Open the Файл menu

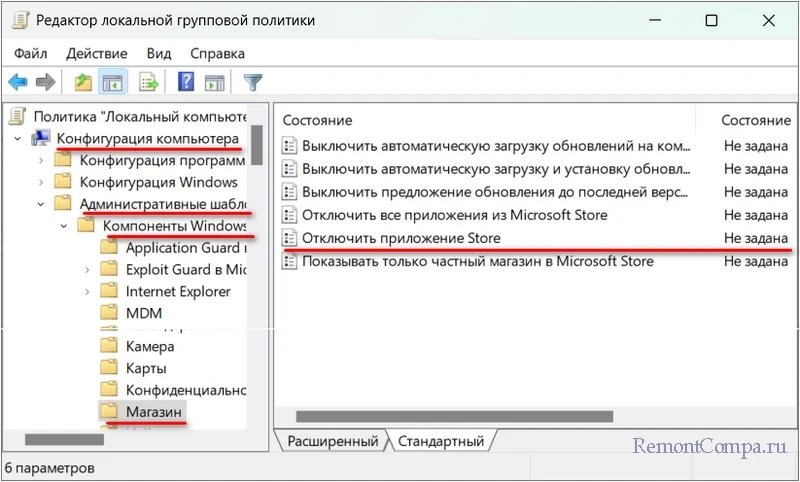pyautogui.click(x=31, y=53)
